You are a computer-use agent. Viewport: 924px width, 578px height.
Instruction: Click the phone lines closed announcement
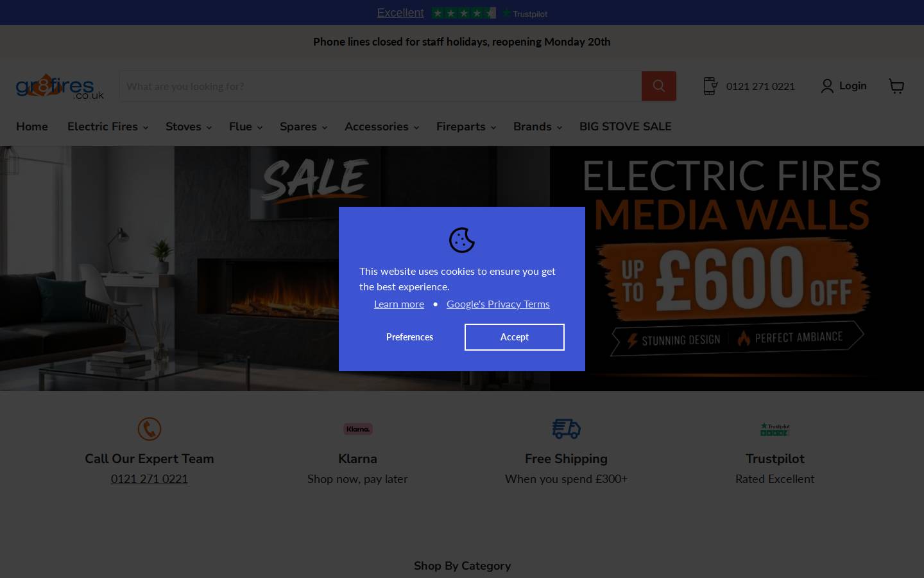462,42
